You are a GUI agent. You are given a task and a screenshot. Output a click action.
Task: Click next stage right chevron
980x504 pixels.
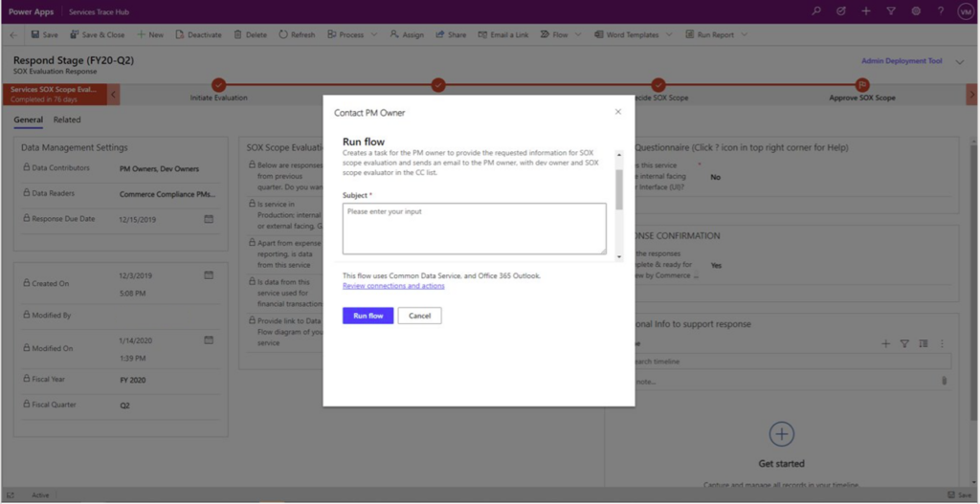point(971,95)
